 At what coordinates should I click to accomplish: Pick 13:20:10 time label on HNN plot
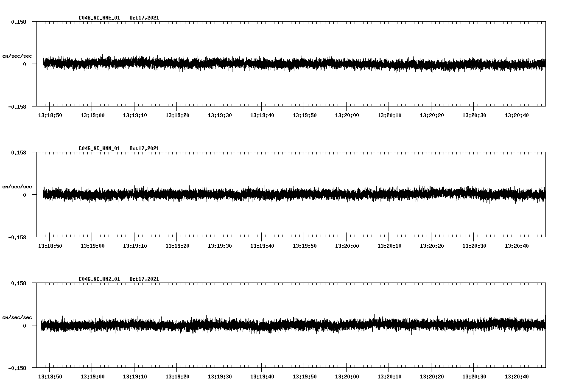[x=389, y=246]
